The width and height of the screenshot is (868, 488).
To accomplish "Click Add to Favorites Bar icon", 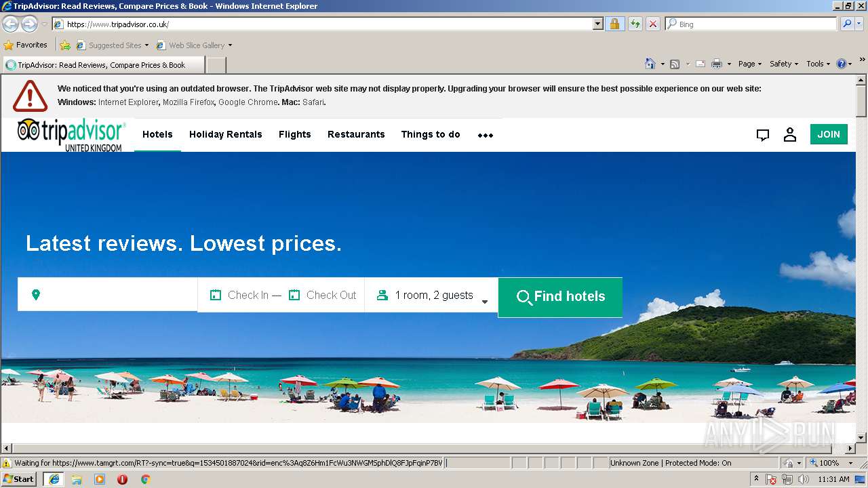I will pyautogui.click(x=64, y=45).
